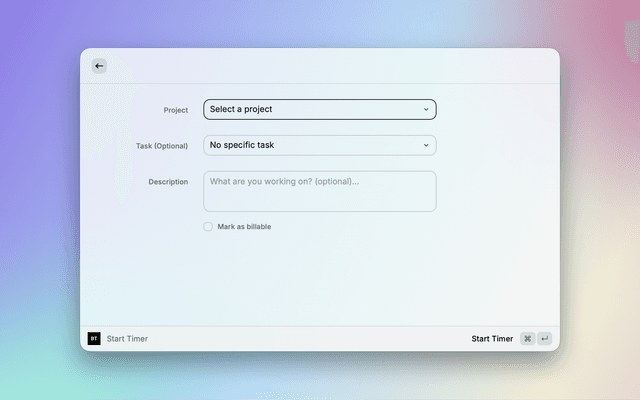This screenshot has width=640, height=400.
Task: Click the 'Select a project' text
Action: pyautogui.click(x=241, y=109)
